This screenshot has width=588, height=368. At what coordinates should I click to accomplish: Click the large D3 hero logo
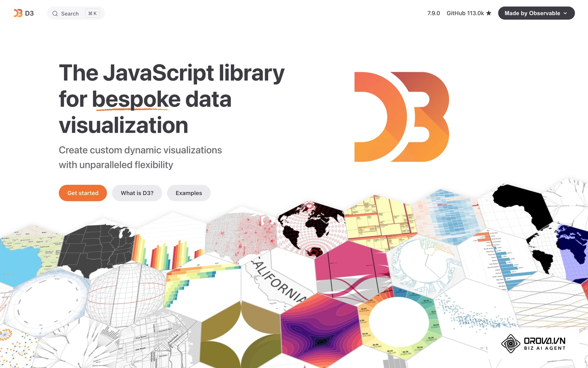tap(402, 117)
